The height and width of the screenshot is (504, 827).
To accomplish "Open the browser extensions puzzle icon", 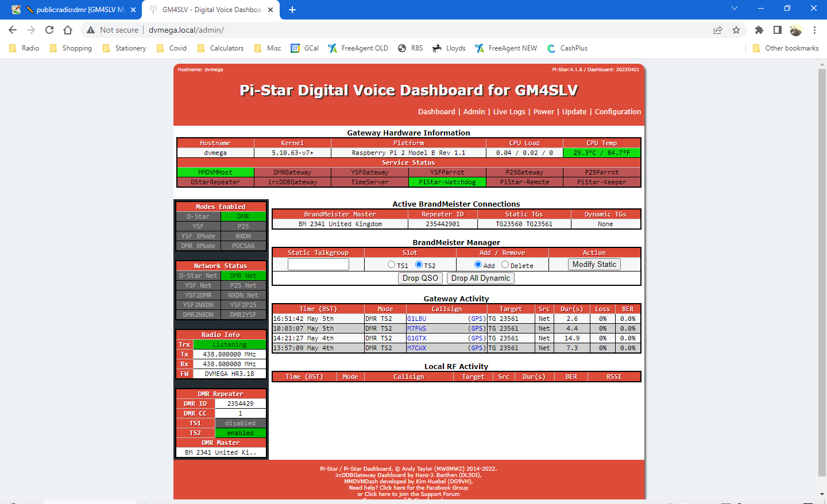I will coord(759,29).
